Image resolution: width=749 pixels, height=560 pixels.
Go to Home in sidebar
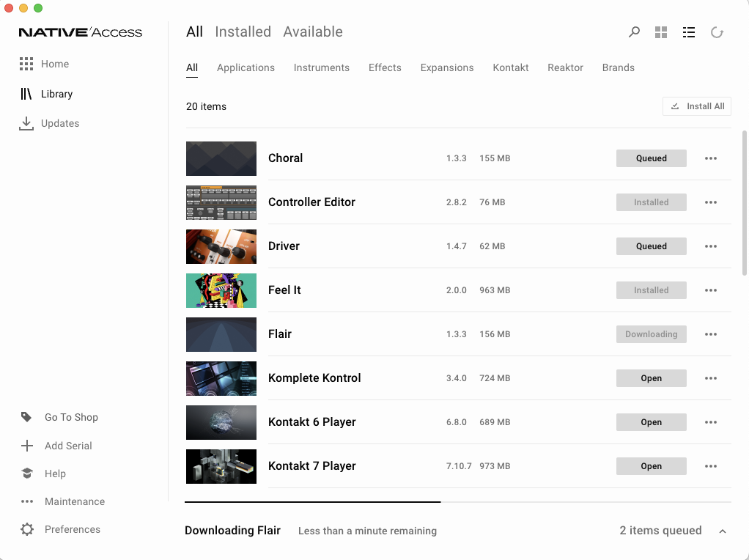[x=55, y=64]
